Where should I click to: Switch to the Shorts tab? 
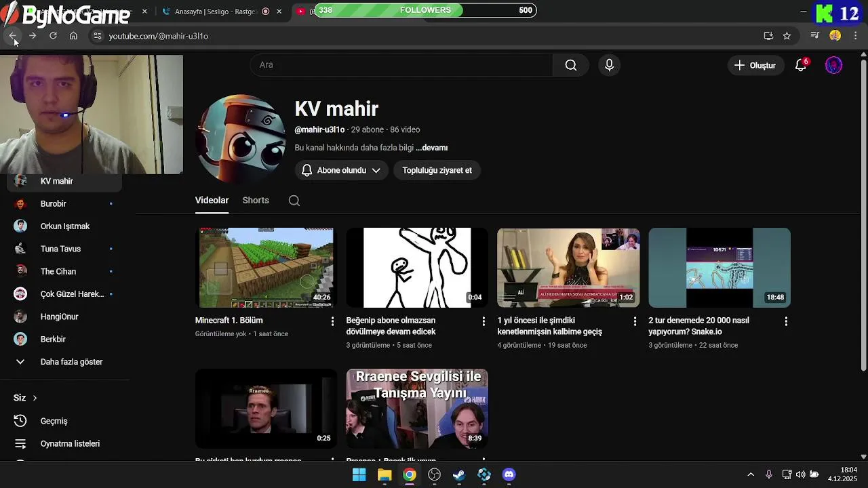coord(256,200)
